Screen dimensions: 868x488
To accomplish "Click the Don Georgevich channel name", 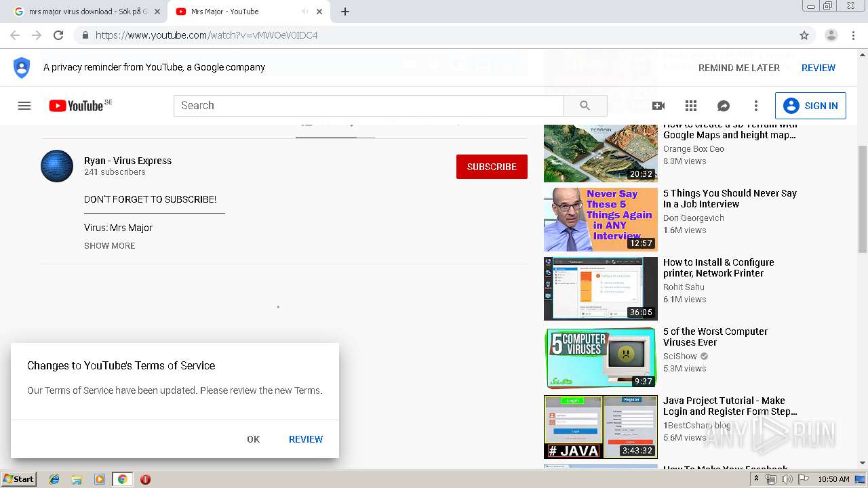I will pyautogui.click(x=694, y=218).
